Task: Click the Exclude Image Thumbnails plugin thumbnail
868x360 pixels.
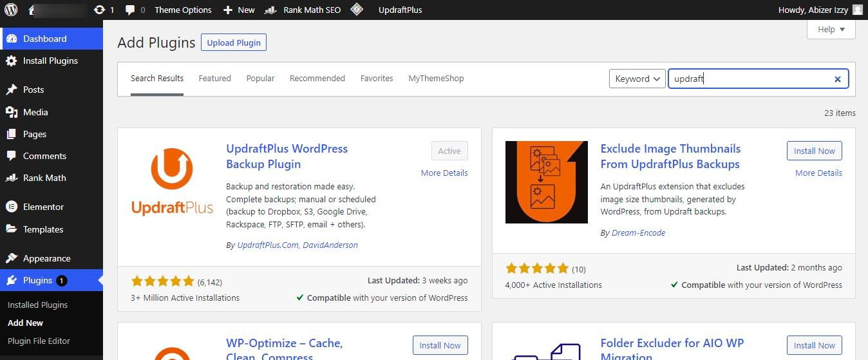Action: [547, 182]
